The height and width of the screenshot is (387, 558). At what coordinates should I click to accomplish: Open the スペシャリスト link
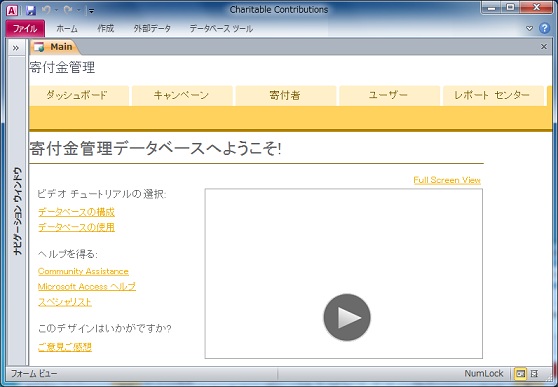pos(65,302)
